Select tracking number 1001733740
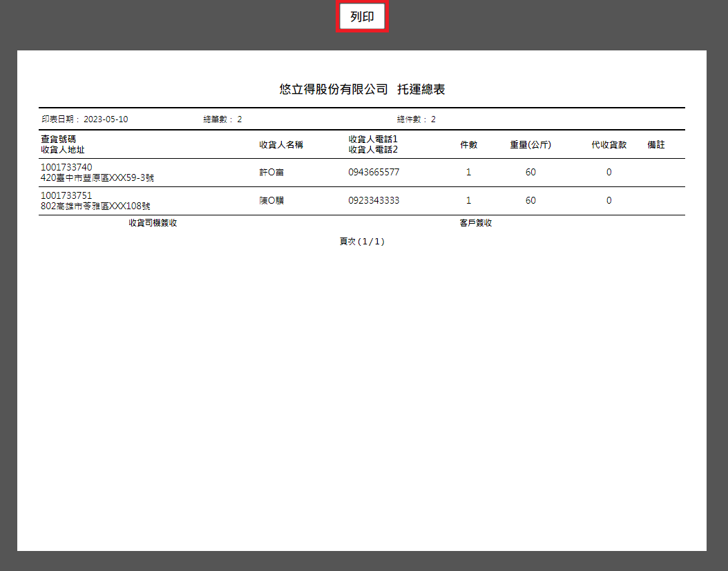 (x=66, y=168)
